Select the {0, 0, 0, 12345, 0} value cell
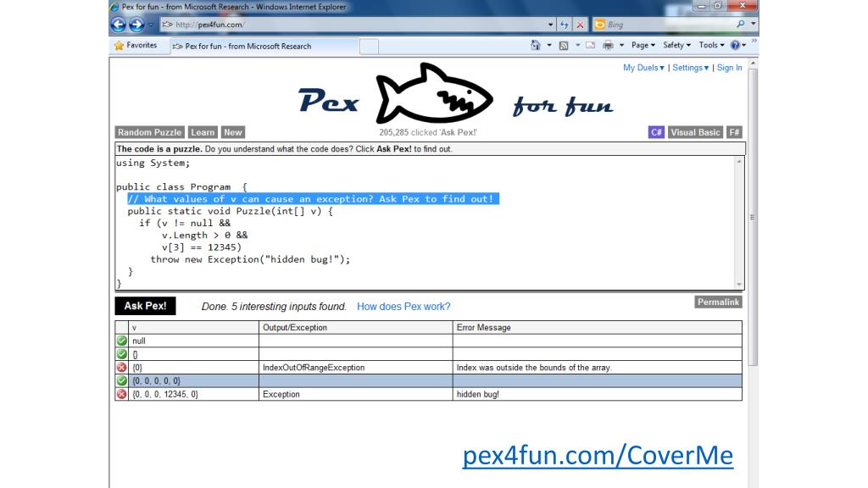The height and width of the screenshot is (488, 868). click(193, 394)
